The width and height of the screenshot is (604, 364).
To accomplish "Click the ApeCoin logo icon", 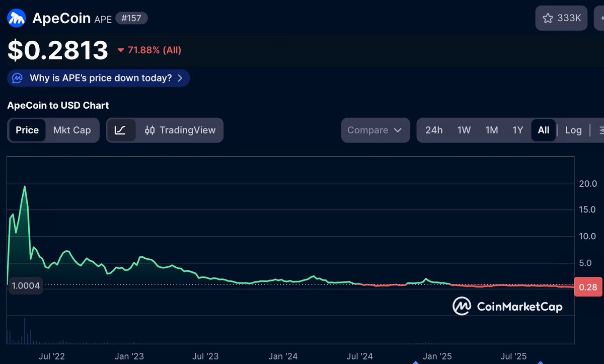I will pyautogui.click(x=17, y=18).
